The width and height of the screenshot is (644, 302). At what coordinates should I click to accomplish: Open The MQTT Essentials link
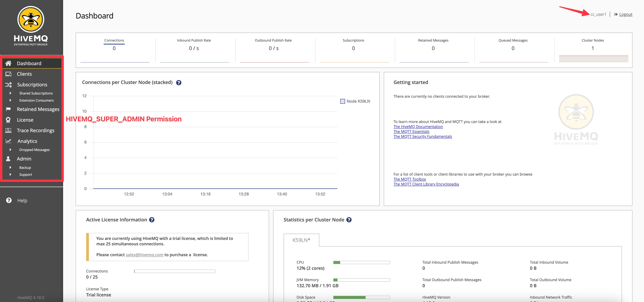(x=411, y=131)
